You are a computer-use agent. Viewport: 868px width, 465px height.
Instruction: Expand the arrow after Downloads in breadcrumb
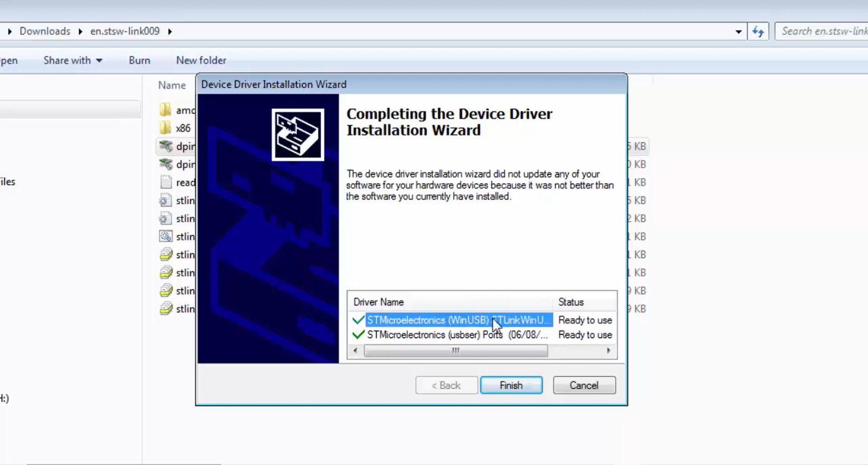(x=80, y=31)
